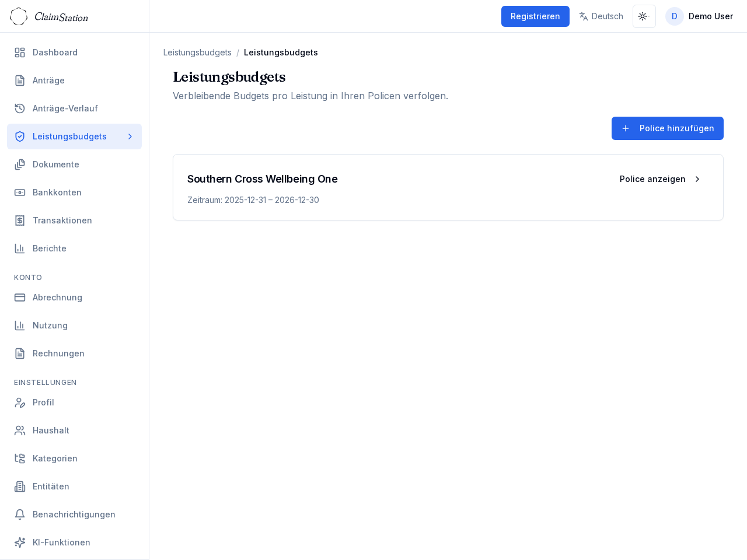This screenshot has width=747, height=560.
Task: Go to Berichte in the sidebar
Action: [50, 249]
